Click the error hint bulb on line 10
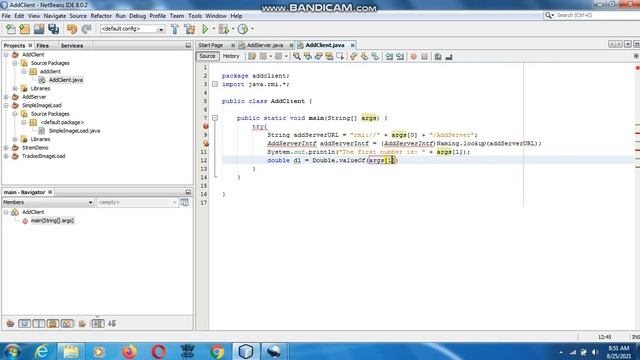 coord(206,143)
